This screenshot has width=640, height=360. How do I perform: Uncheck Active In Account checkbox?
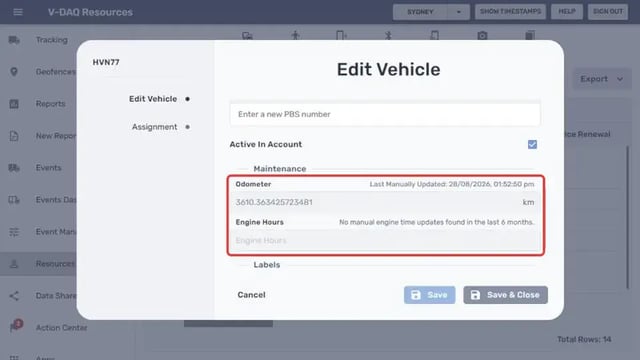[532, 144]
